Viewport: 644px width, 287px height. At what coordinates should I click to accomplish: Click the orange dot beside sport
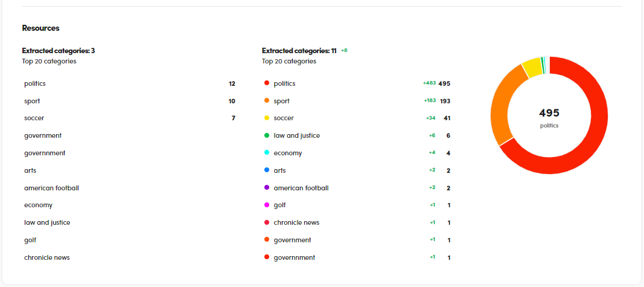[x=267, y=101]
